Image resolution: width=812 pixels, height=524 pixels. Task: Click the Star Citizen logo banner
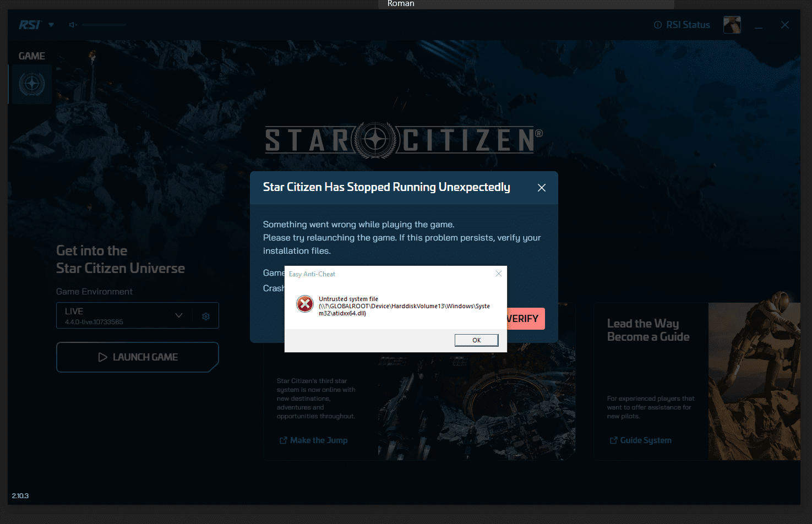pos(404,140)
